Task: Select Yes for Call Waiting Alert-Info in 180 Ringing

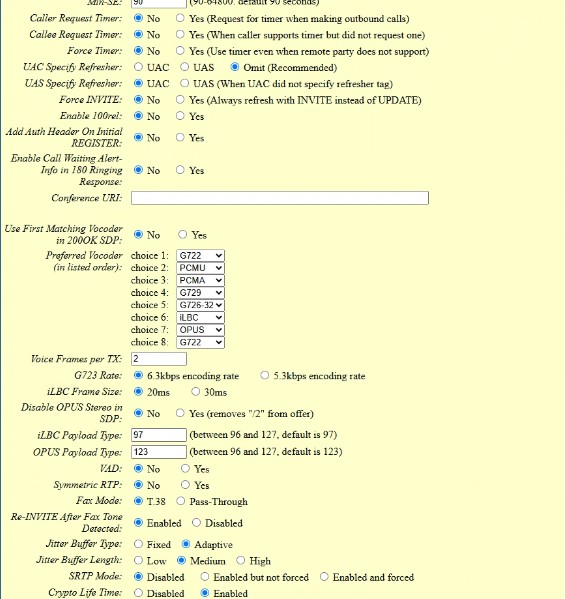Action: [x=180, y=170]
